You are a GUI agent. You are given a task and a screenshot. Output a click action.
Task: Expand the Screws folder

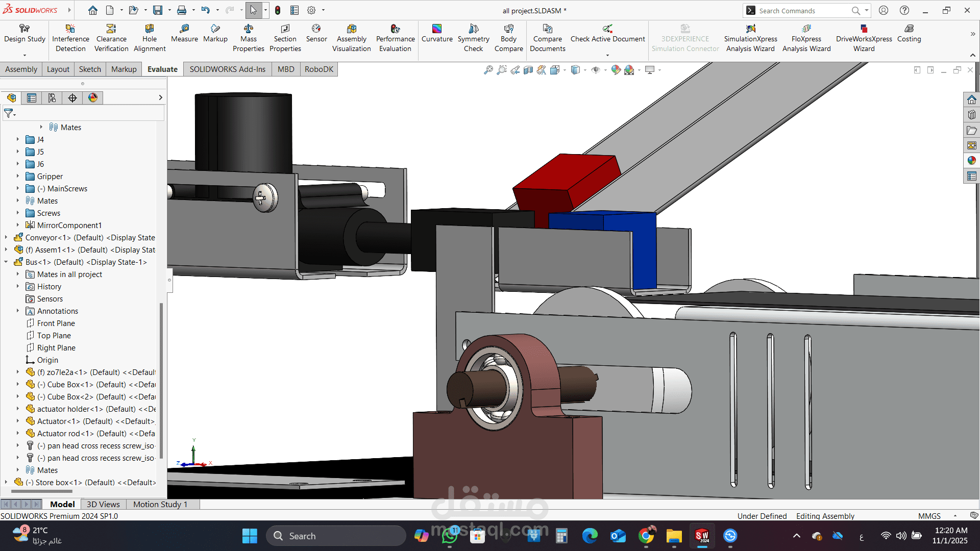click(17, 213)
